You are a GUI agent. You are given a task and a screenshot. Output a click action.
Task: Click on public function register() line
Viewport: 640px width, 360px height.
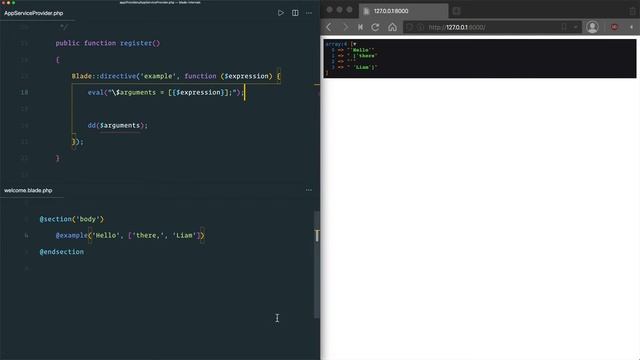(x=108, y=43)
